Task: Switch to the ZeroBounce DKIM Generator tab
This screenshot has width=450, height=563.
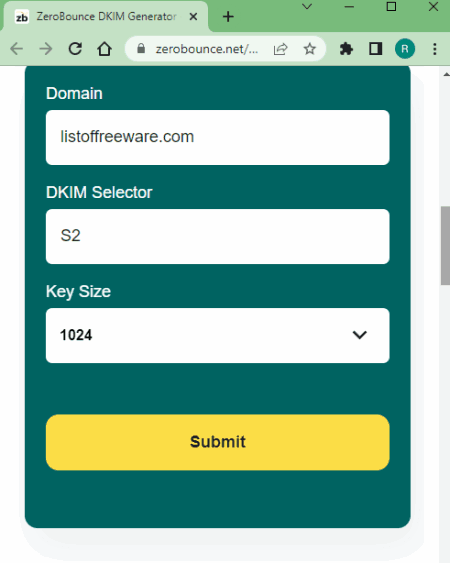Action: point(106,17)
